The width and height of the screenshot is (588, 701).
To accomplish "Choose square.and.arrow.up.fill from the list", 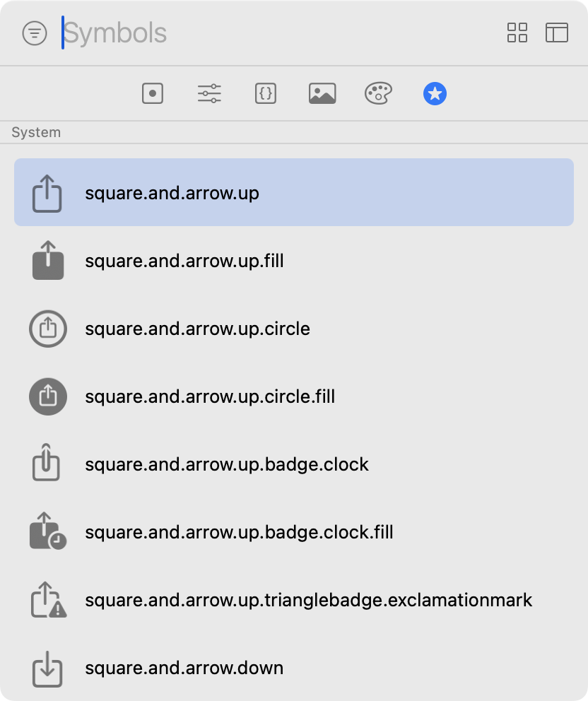I will pos(294,261).
